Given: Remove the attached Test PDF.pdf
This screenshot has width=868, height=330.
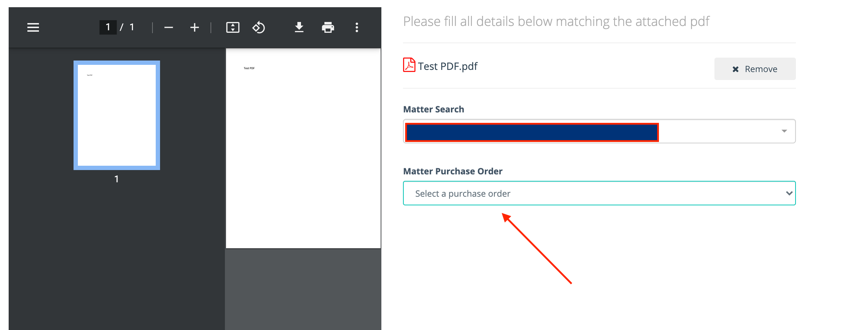Looking at the screenshot, I should [x=755, y=69].
